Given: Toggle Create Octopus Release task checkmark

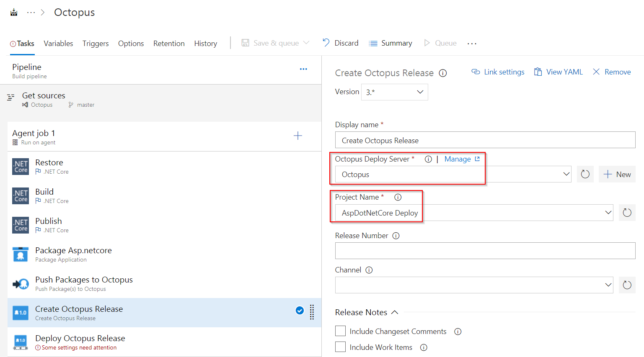Looking at the screenshot, I should (x=300, y=311).
